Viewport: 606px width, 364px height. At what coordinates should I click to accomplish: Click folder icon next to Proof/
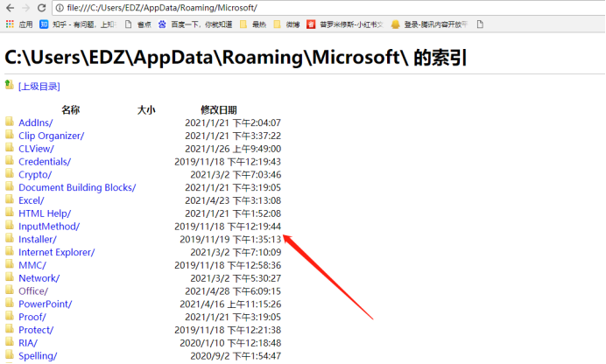(x=10, y=316)
